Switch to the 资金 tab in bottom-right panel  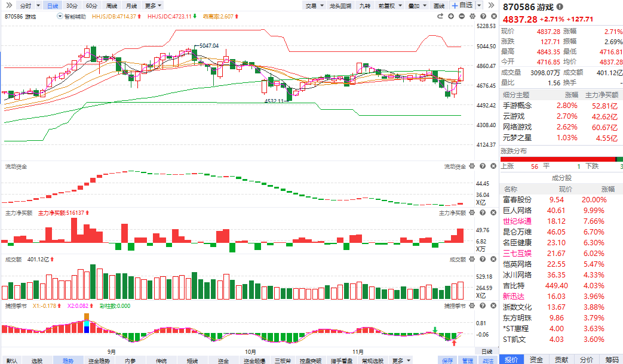point(537,359)
